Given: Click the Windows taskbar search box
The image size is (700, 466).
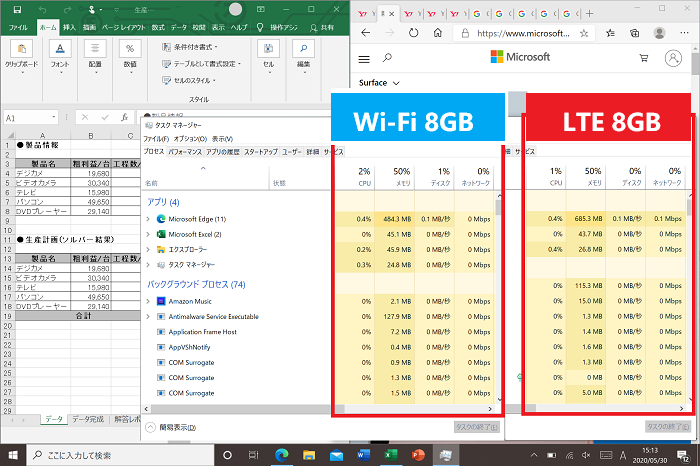Looking at the screenshot, I should [x=121, y=455].
